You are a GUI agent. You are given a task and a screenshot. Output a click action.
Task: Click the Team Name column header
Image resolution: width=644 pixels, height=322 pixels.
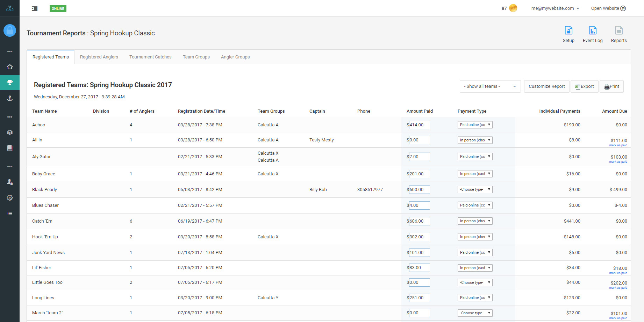click(x=44, y=111)
